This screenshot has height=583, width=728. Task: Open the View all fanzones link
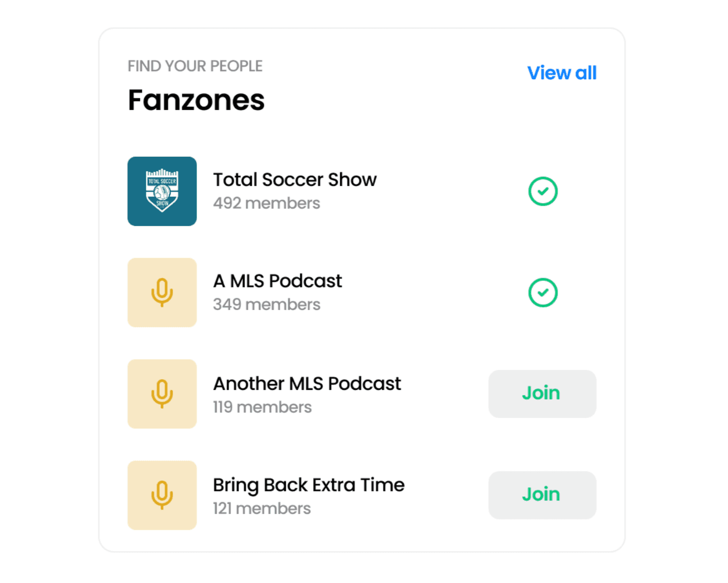[x=562, y=73]
